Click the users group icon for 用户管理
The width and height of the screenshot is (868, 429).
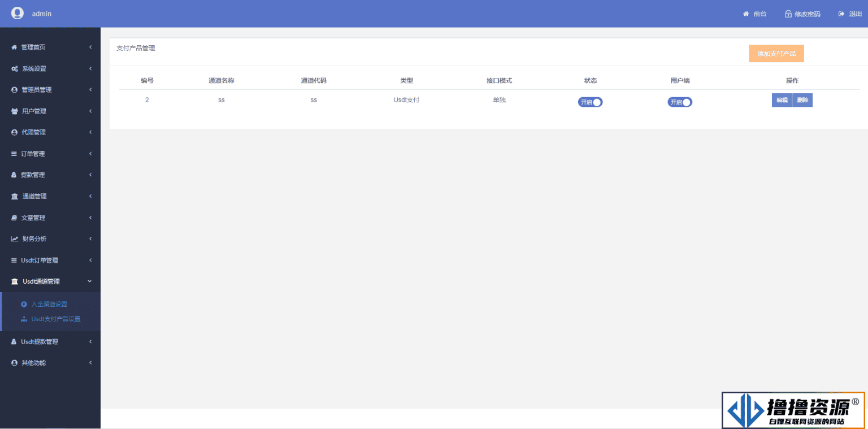pyautogui.click(x=15, y=111)
